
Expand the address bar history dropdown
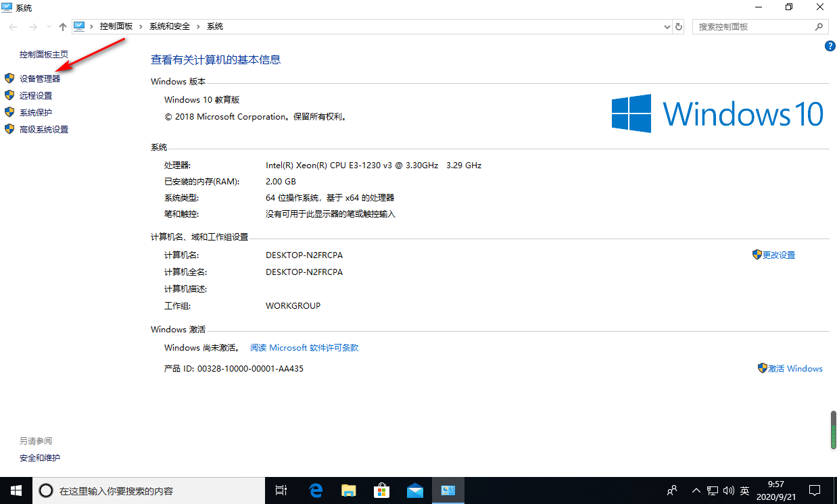[x=667, y=26]
